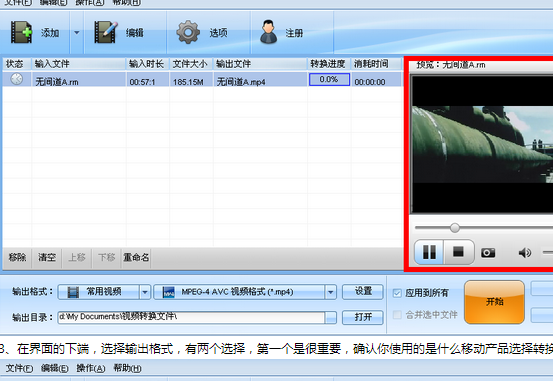The height and width of the screenshot is (381, 553).
Task: Open 文件(F) menu beneath the step 3 text
Action: tap(19, 368)
